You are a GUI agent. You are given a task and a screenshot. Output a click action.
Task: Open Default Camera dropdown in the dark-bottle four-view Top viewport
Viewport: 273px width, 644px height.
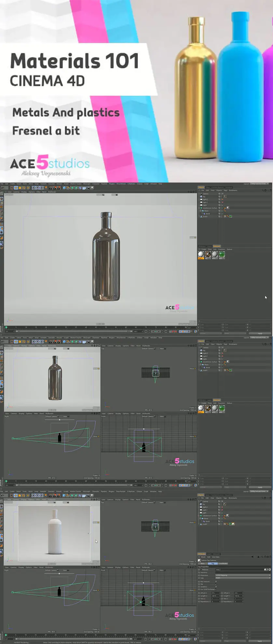click(x=148, y=348)
